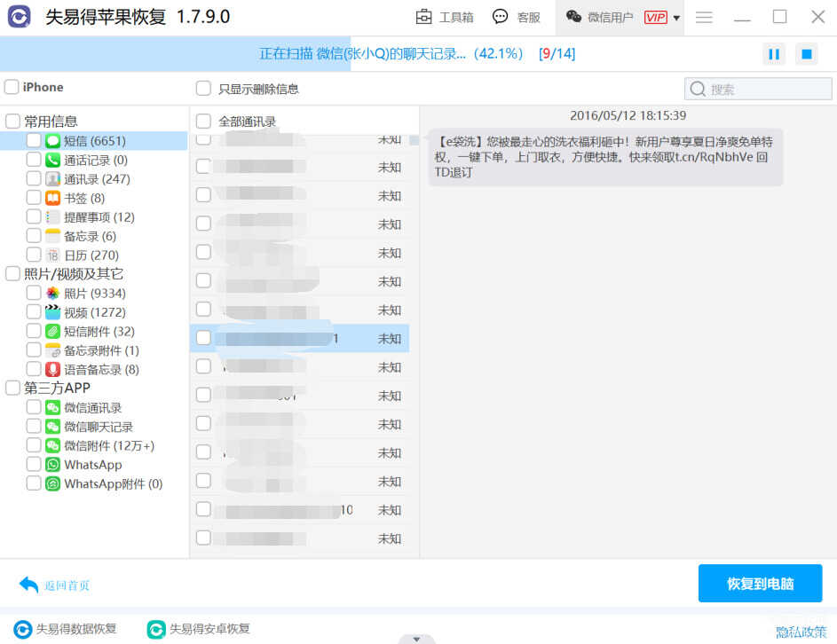The height and width of the screenshot is (644, 837).
Task: Select the 书签 bookmarks icon
Action: (52, 198)
